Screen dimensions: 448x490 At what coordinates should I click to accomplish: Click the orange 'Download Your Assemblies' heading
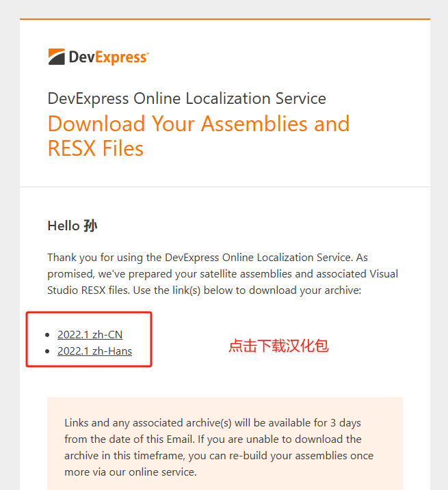pyautogui.click(x=198, y=124)
